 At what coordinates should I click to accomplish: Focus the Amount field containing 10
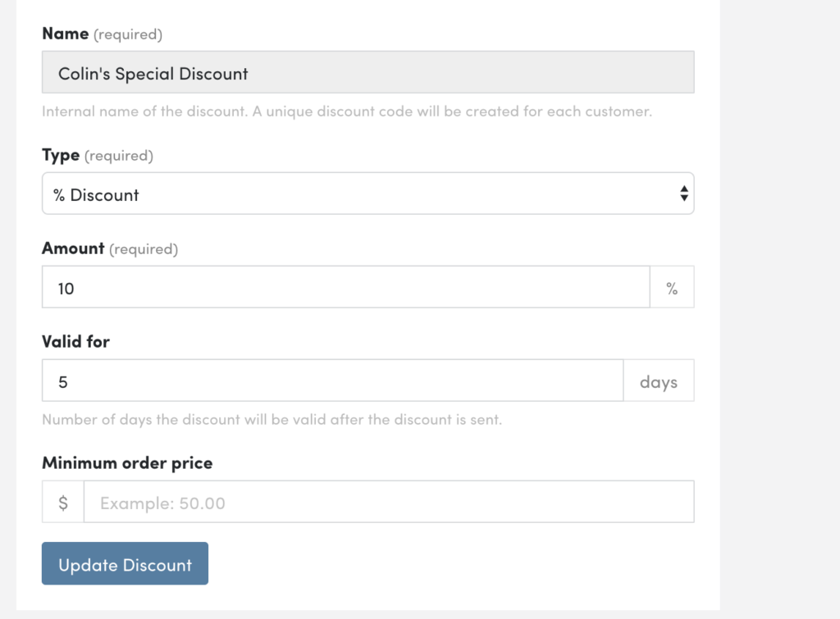pos(346,287)
